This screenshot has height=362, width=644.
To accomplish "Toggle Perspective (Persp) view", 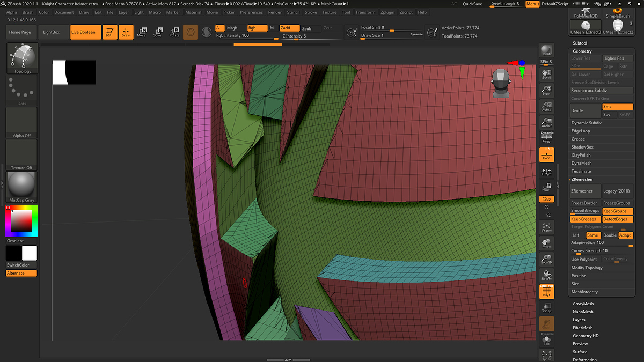I will pos(546,137).
